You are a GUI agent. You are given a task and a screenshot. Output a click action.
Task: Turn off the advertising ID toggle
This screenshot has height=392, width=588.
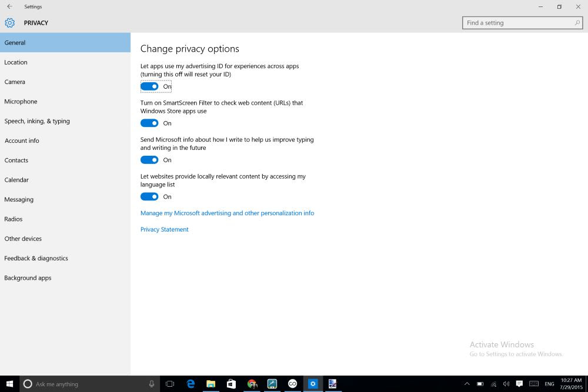click(149, 86)
